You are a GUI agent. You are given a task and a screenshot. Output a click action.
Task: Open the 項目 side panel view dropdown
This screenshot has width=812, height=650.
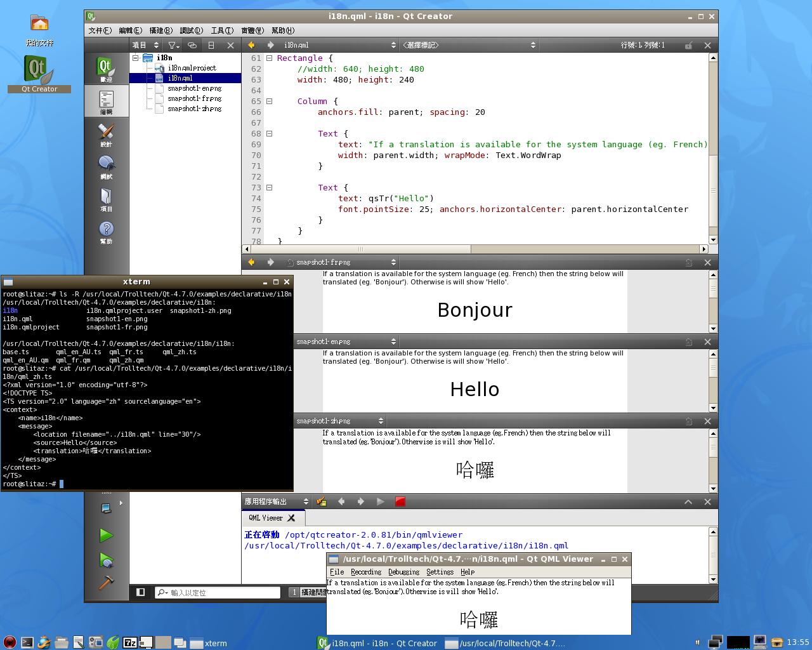[145, 45]
